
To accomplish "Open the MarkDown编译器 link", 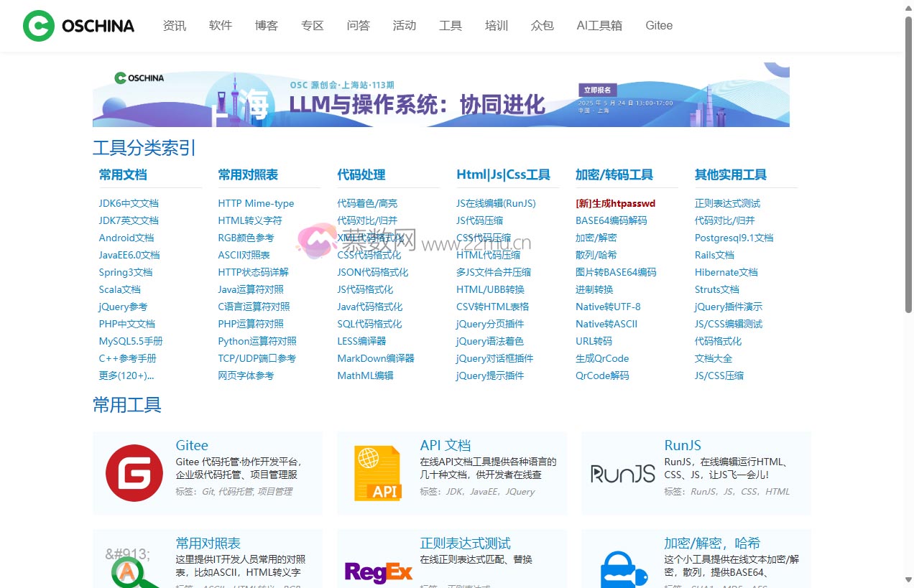I will pos(376,358).
